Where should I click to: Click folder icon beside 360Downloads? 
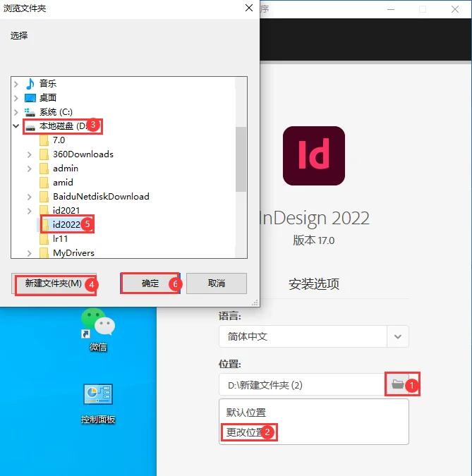coord(44,154)
